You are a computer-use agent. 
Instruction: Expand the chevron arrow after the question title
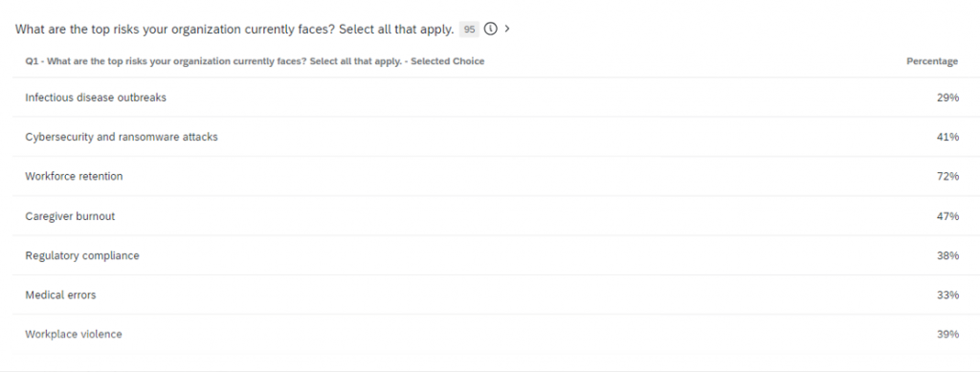(x=507, y=29)
